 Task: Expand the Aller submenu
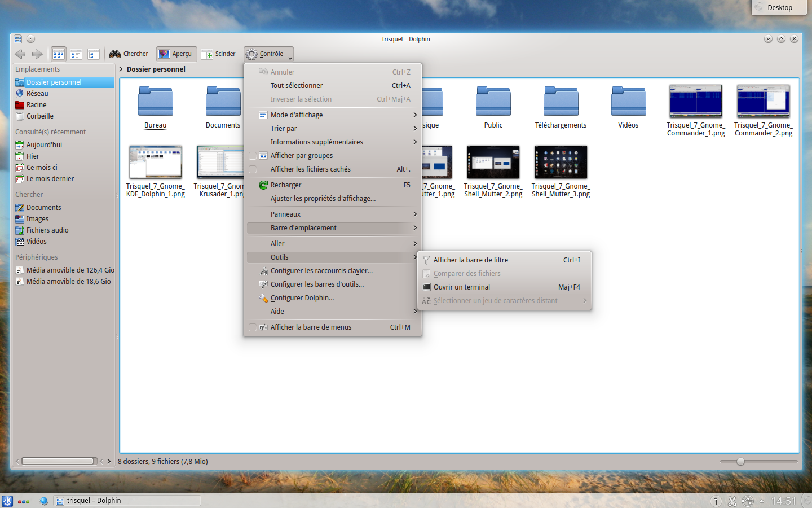(333, 244)
